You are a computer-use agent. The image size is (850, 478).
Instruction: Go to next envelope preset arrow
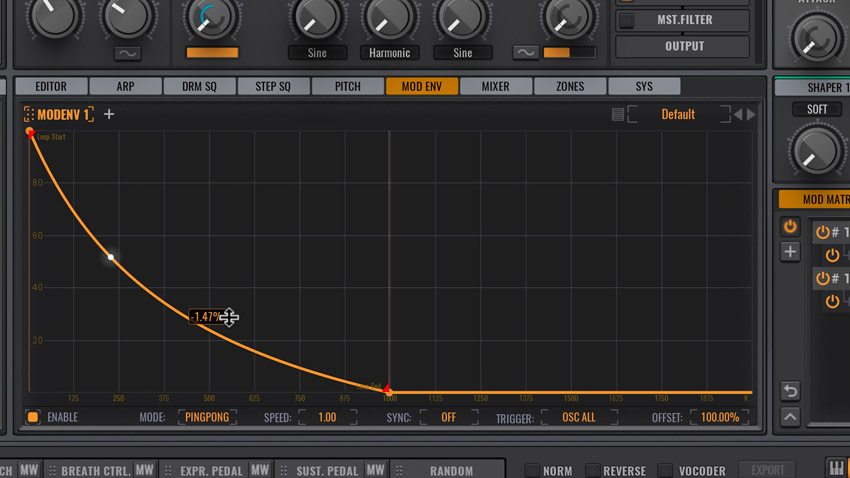pos(751,115)
